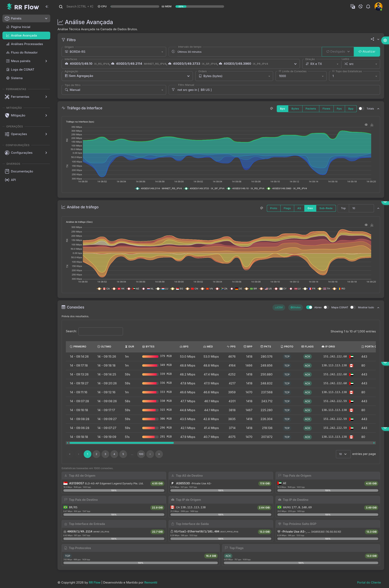The height and width of the screenshot is (588, 389).
Task: Disable the Abrev toggle
Action: point(309,307)
